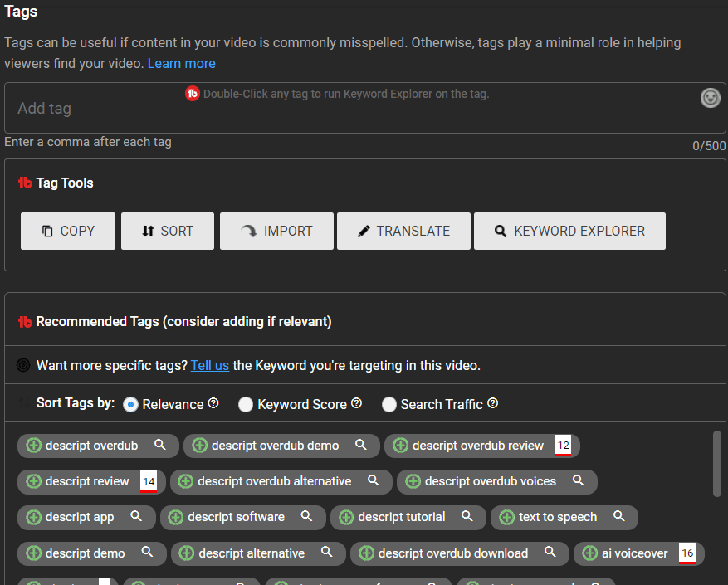Viewport: 728px width, 585px height.
Task: Search keyword for 'descript overdub' tag
Action: (x=159, y=444)
